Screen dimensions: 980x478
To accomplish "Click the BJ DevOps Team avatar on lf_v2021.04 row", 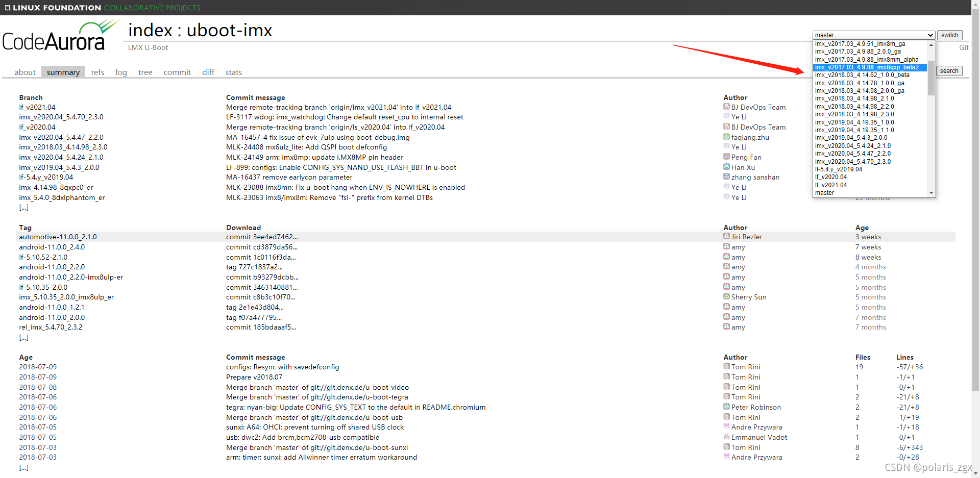I will [726, 107].
